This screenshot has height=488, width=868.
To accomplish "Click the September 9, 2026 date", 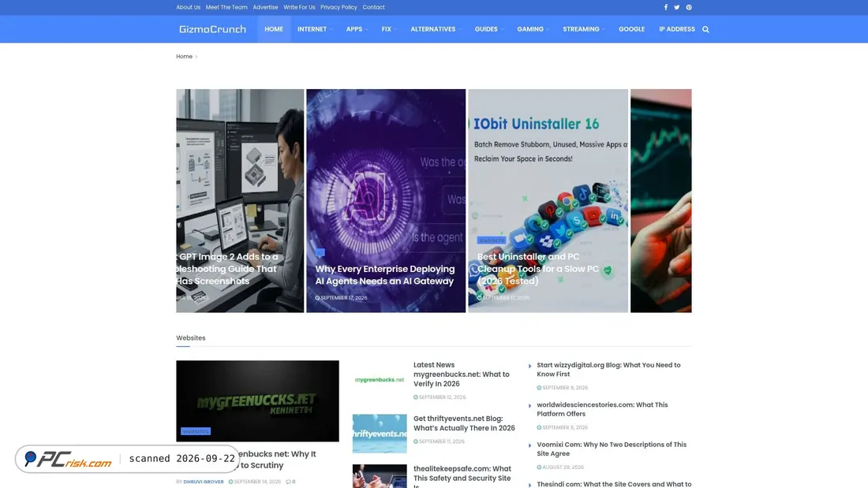I will [x=563, y=388].
